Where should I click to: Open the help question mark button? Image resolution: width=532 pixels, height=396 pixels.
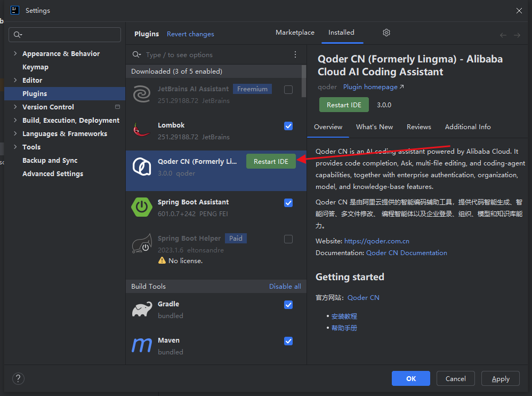pos(18,378)
